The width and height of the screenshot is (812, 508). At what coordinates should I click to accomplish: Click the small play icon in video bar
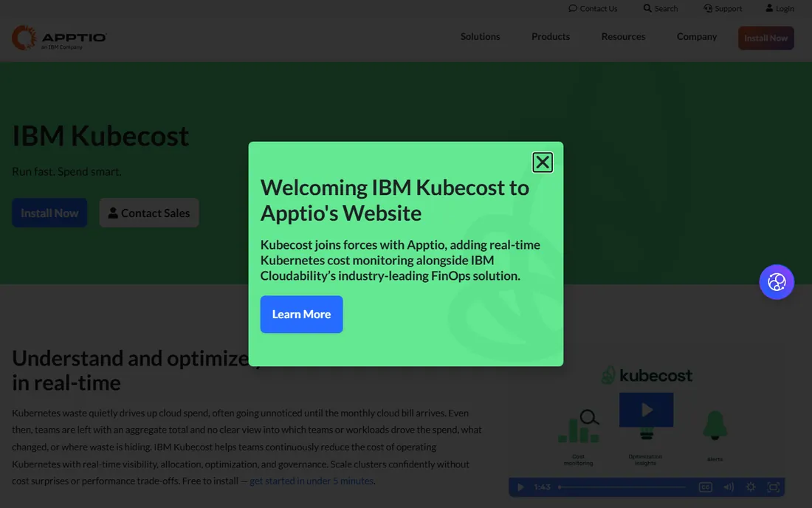point(520,487)
